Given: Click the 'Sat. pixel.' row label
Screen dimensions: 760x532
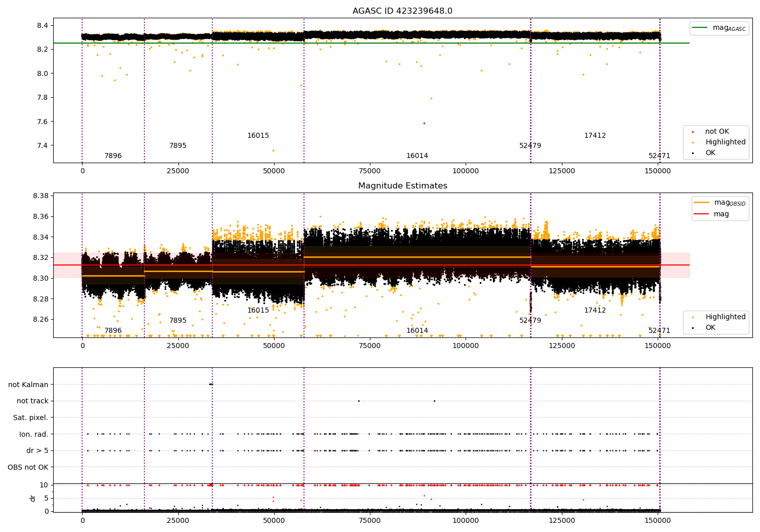Looking at the screenshot, I should click(x=30, y=418).
